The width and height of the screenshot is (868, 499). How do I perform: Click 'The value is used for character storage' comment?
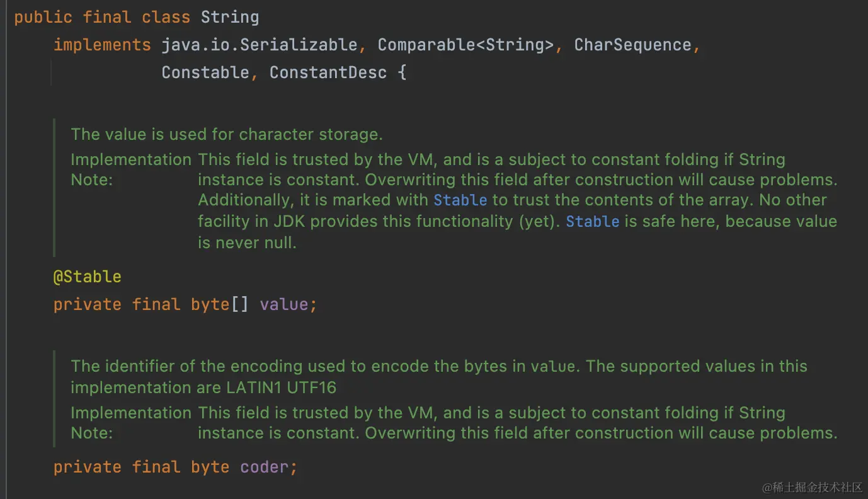227,134
